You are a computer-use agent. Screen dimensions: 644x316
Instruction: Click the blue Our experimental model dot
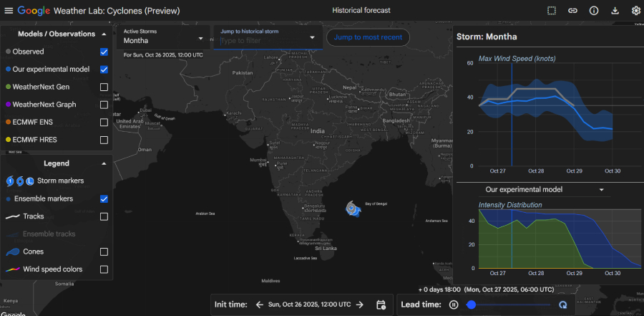(8, 70)
